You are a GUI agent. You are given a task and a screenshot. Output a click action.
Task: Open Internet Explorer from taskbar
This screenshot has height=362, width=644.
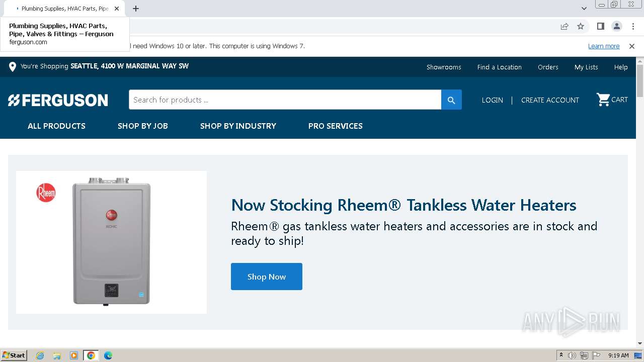point(40,355)
